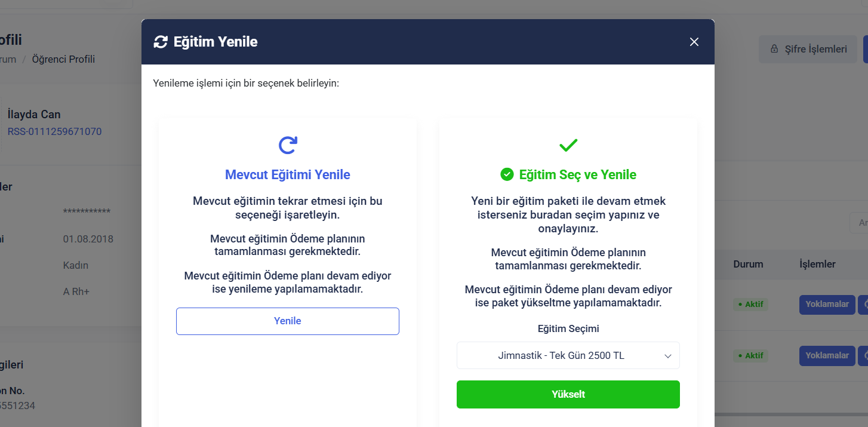Go to Öğrenci Profili breadcrumb
The height and width of the screenshot is (427, 868).
63,59
